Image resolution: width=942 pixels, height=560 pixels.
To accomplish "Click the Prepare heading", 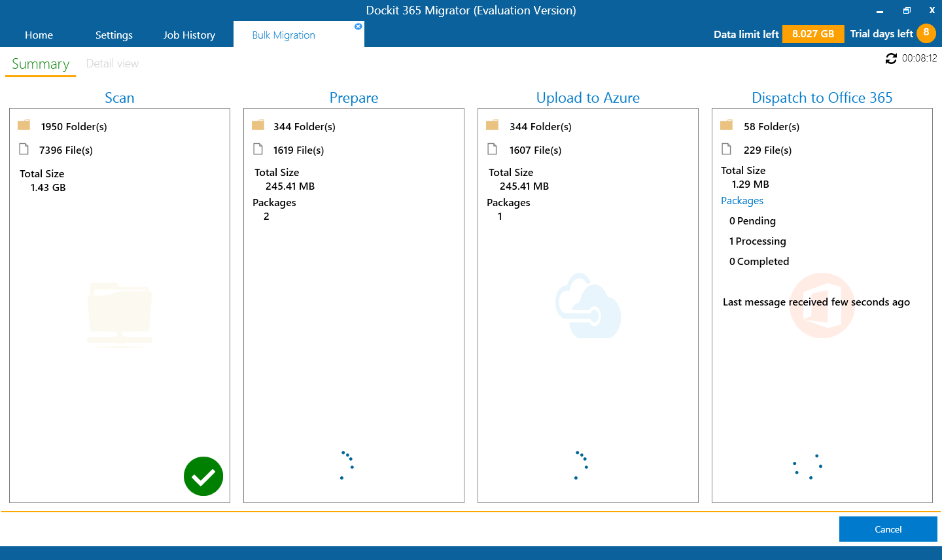I will pyautogui.click(x=354, y=97).
